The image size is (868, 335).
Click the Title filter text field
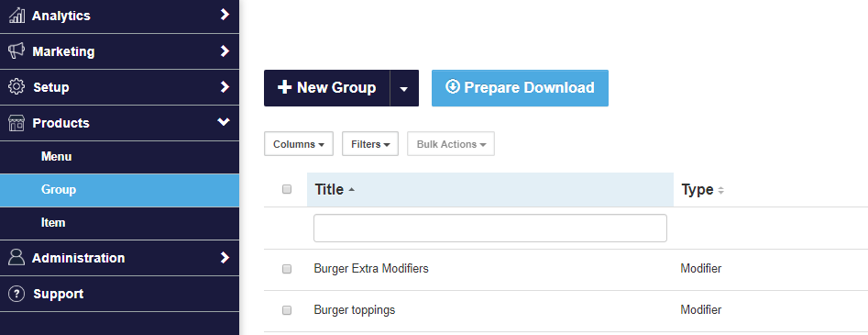click(x=489, y=228)
